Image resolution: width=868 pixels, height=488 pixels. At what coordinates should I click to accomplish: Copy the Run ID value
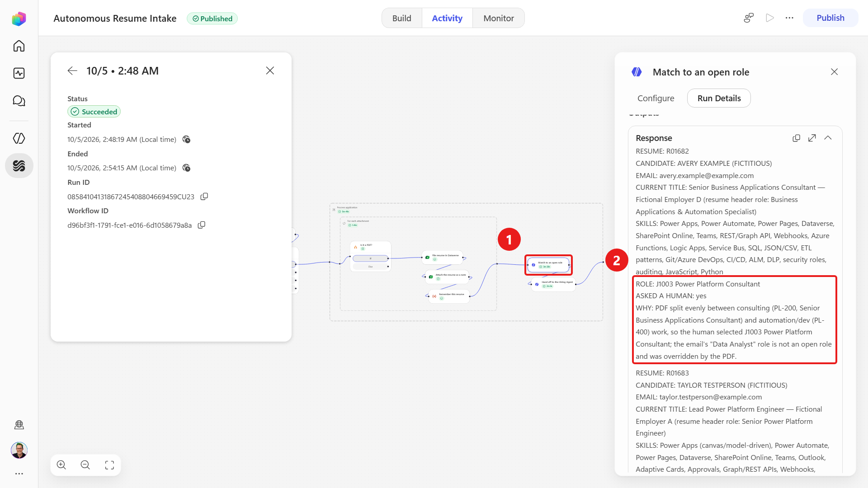coord(204,197)
